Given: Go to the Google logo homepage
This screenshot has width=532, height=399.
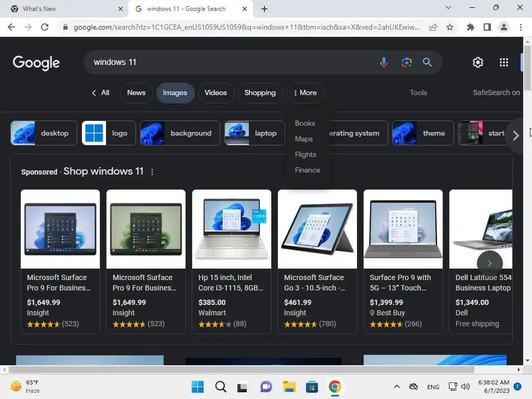Looking at the screenshot, I should tap(36, 63).
